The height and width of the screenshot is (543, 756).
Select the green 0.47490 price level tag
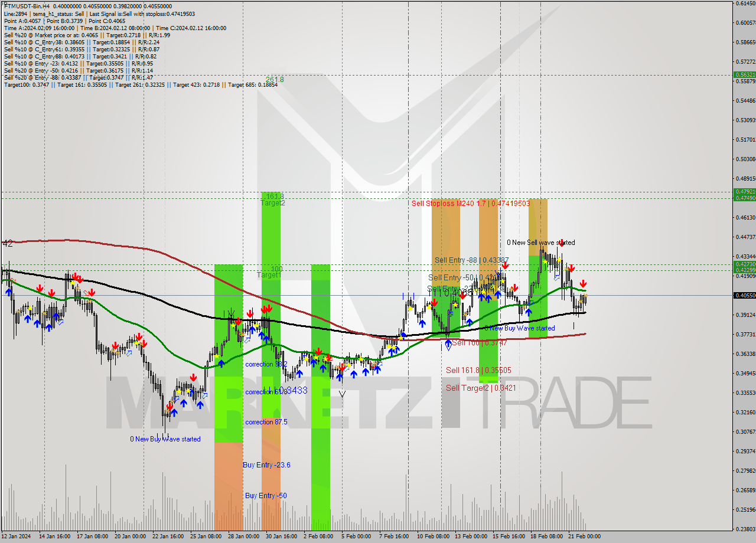pyautogui.click(x=744, y=198)
